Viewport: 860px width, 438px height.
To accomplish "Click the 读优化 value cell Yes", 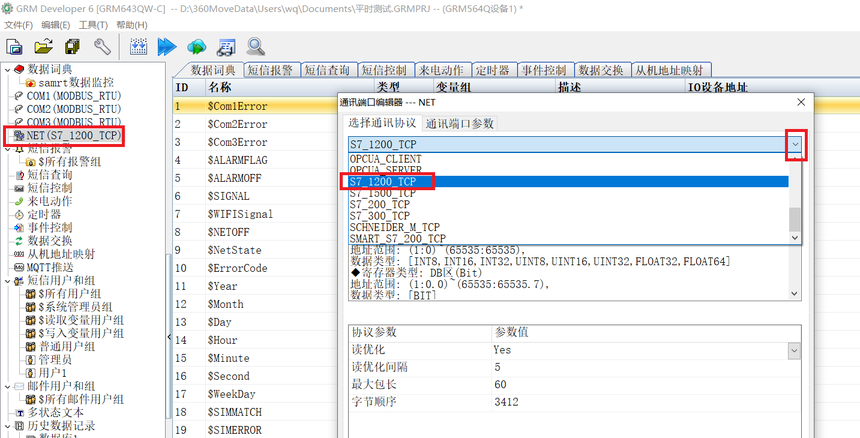I will tap(502, 350).
